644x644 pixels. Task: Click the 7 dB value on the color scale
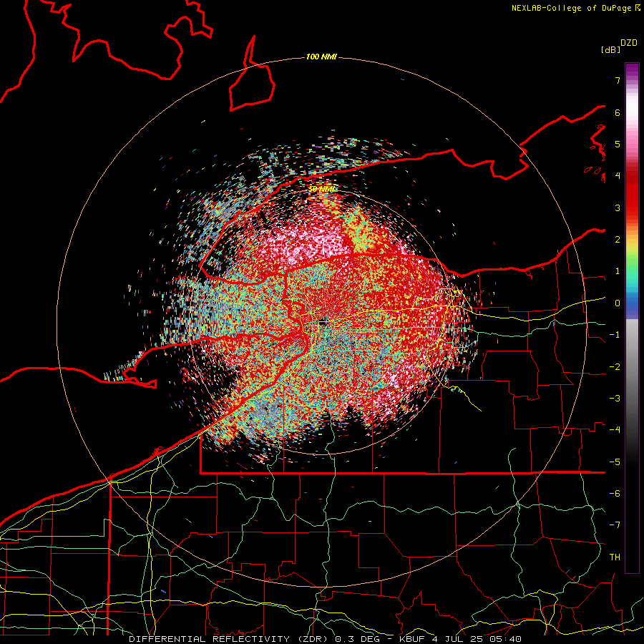tap(618, 80)
